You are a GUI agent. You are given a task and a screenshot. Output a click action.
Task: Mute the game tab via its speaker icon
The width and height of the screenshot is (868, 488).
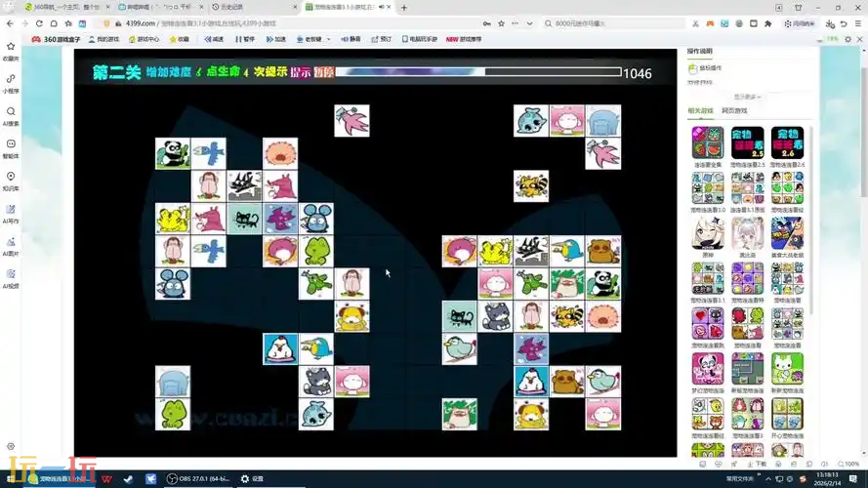(x=382, y=7)
